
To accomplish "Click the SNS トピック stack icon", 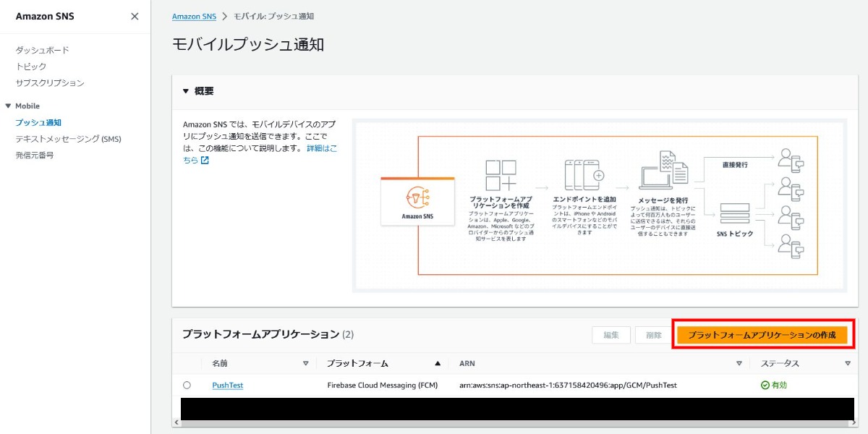I will 734,215.
